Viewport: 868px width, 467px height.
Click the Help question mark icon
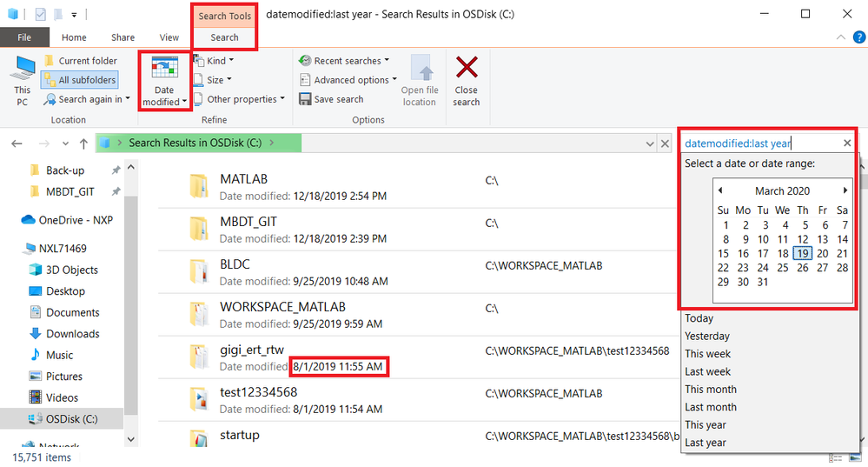pos(859,37)
